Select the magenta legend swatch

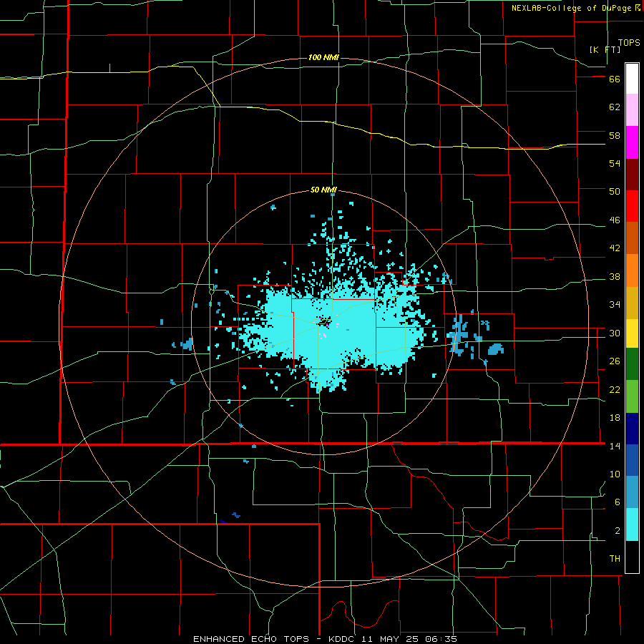632,142
